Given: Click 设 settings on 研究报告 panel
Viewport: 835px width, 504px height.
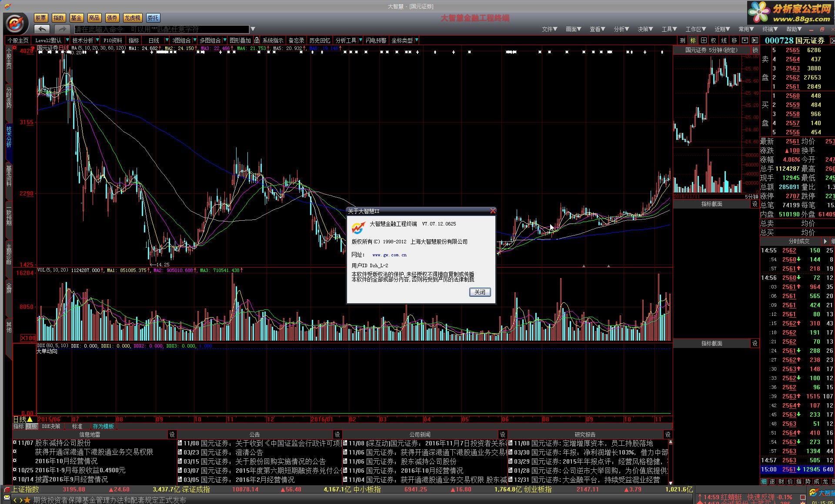Looking at the screenshot, I should click(x=668, y=434).
